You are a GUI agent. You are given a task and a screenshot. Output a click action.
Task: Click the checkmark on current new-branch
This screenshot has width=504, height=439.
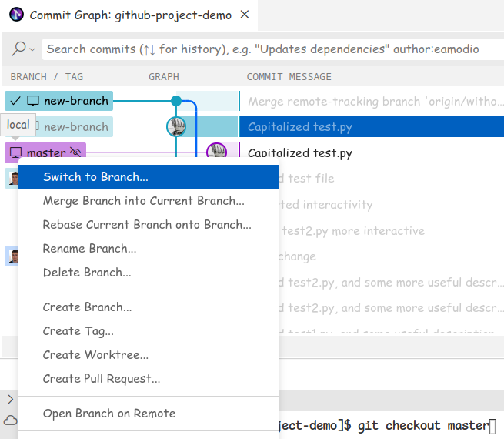click(15, 101)
